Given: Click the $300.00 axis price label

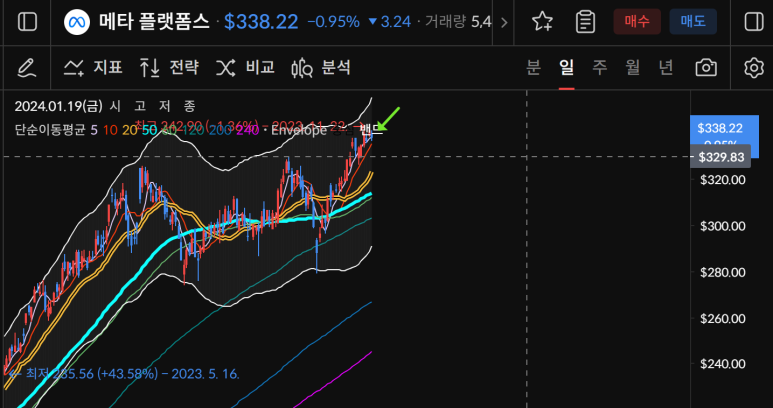Looking at the screenshot, I should coord(723,226).
